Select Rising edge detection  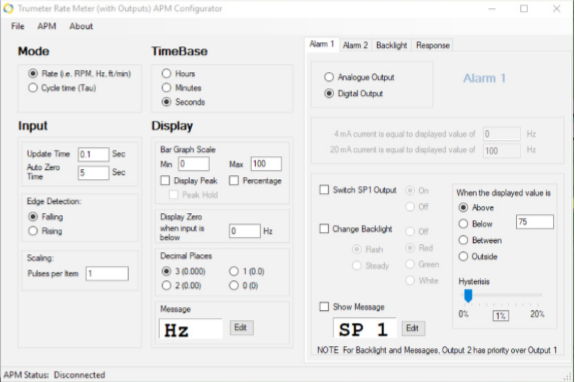pyautogui.click(x=33, y=231)
